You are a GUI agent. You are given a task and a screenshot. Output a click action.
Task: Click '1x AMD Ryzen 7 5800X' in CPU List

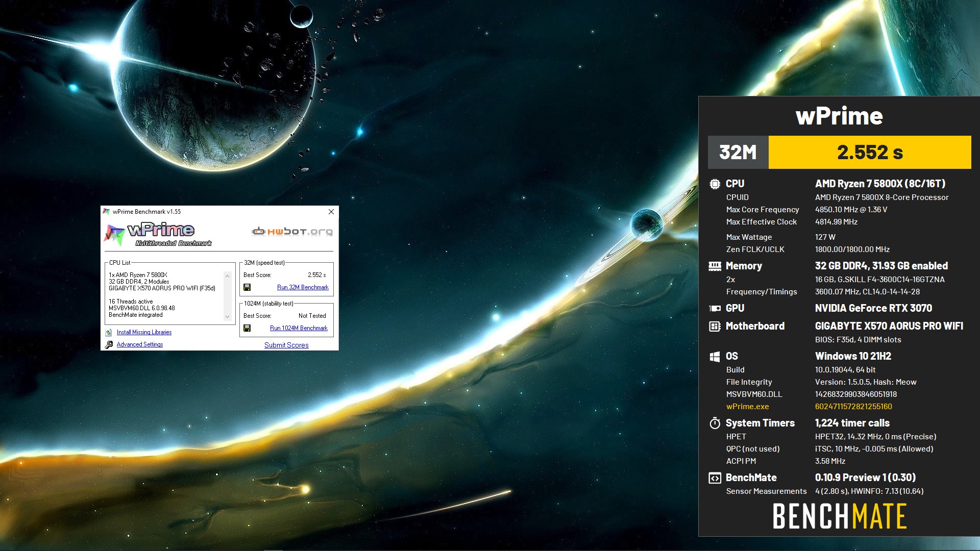coord(138,275)
